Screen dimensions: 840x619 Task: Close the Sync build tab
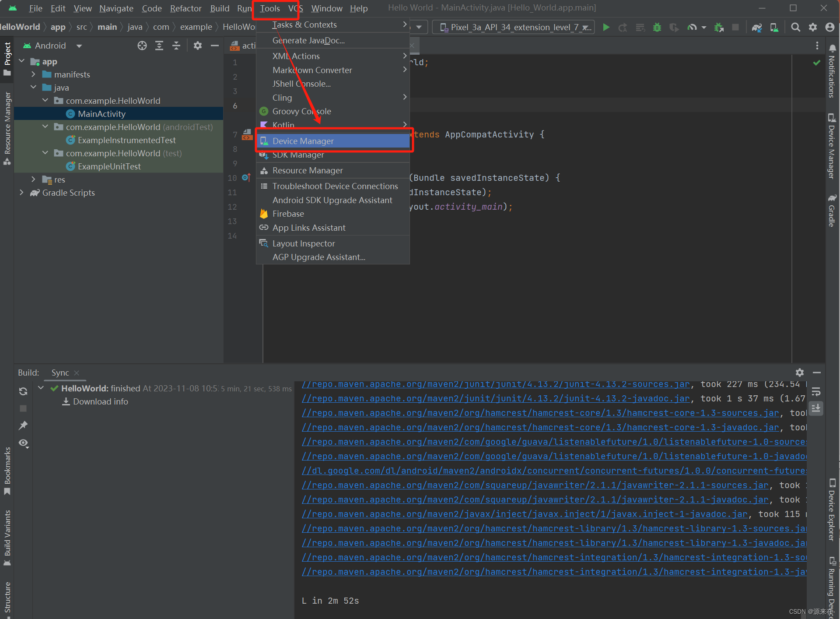(x=77, y=373)
